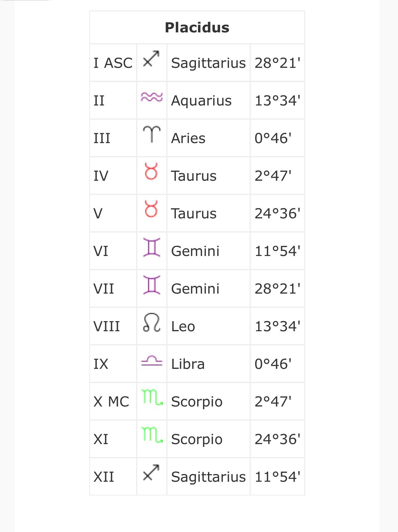Viewport: 398px width, 532px height.
Task: Click the Aries ram symbol icon
Action: click(151, 134)
